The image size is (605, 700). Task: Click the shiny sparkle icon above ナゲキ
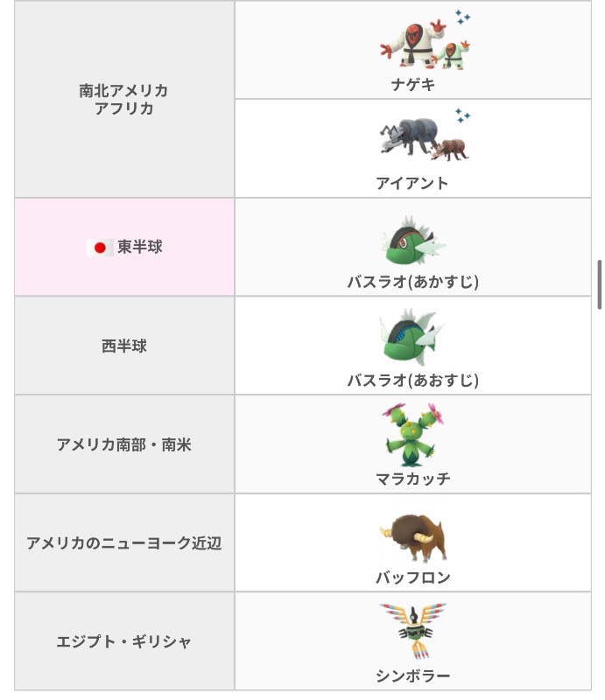(462, 17)
